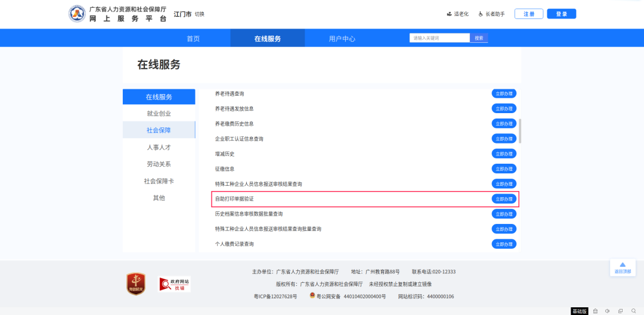Click 立即办理 for 自助打印单据验证
This screenshot has width=644, height=315.
(x=504, y=199)
